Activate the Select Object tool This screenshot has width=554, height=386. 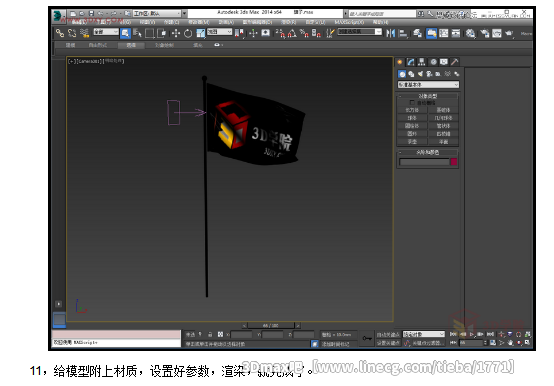tap(125, 34)
